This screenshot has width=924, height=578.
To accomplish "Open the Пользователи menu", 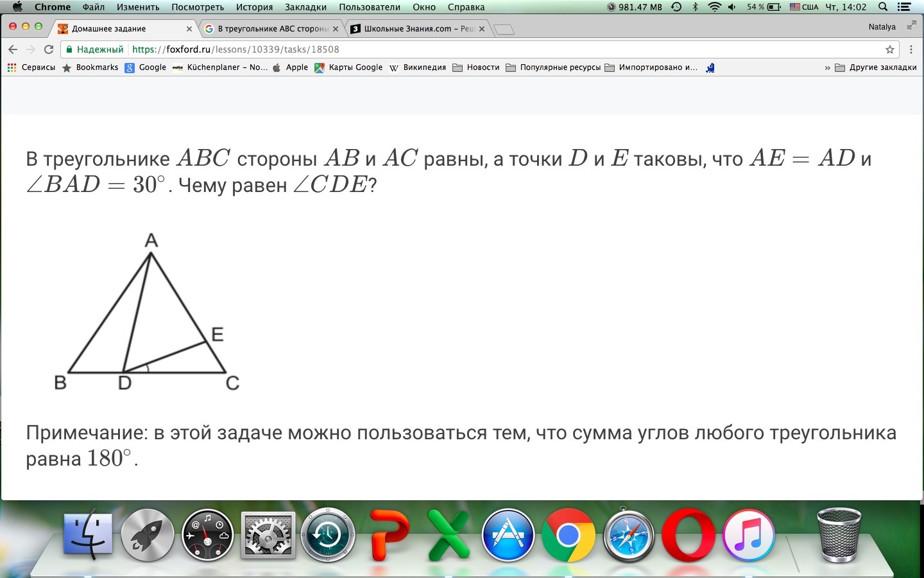I will point(370,7).
